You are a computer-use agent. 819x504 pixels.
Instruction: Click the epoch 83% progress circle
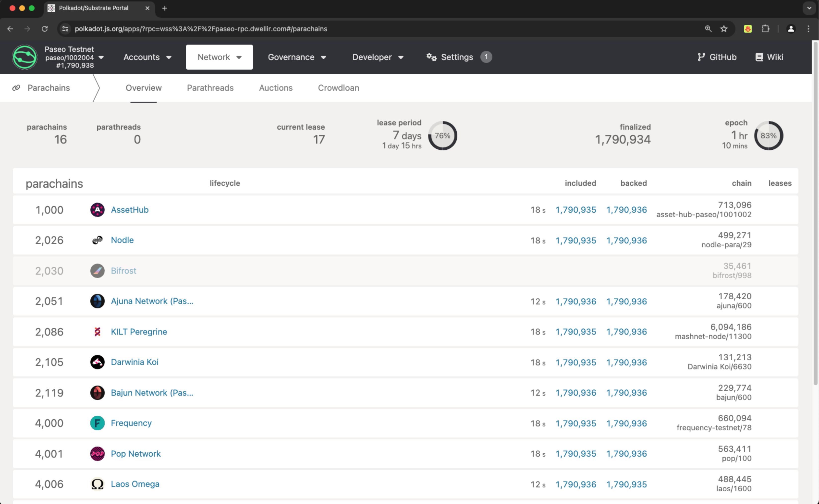[x=768, y=136]
